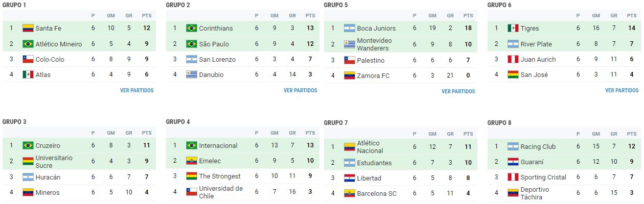Image resolution: width=644 pixels, height=204 pixels.
Task: Open Ver Partidos link for Grupo 5
Action: pyautogui.click(x=458, y=92)
